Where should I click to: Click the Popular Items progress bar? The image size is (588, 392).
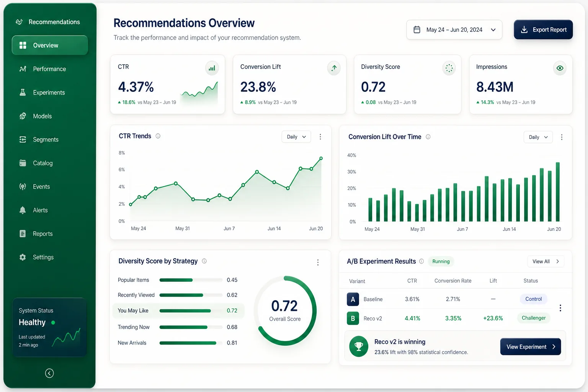point(191,280)
